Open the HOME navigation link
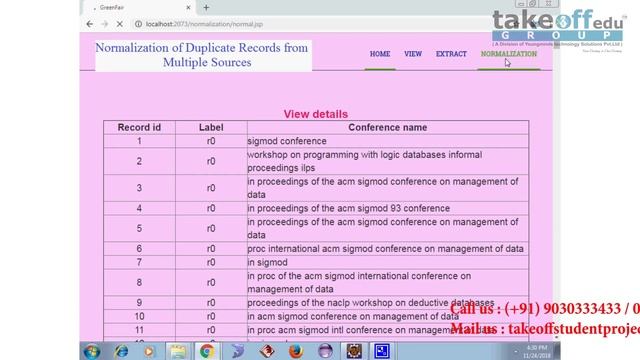 click(380, 54)
